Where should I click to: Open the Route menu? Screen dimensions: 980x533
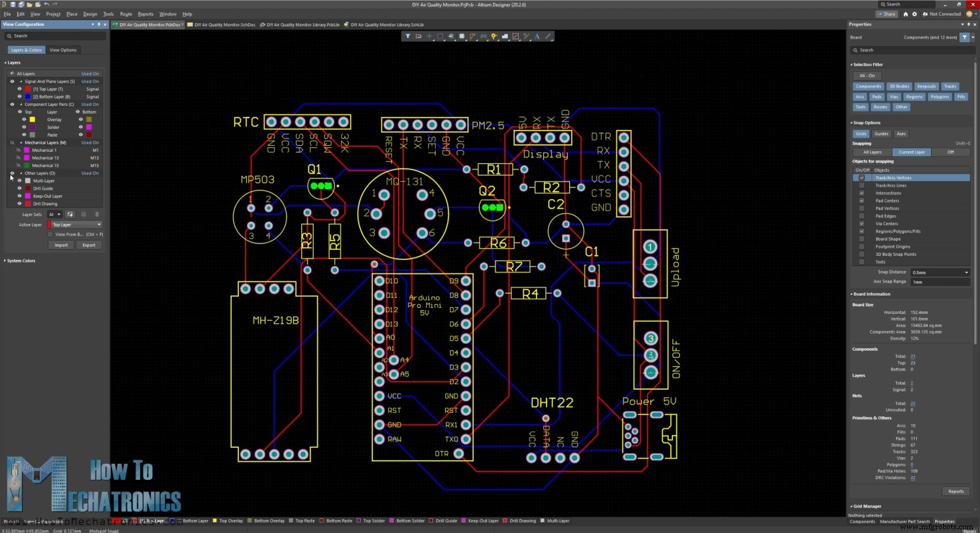126,14
